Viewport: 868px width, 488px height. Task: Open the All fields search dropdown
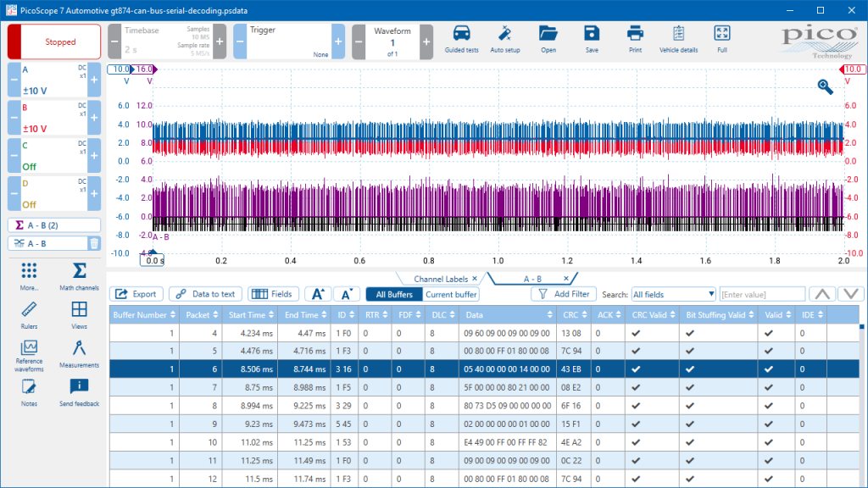click(x=673, y=294)
